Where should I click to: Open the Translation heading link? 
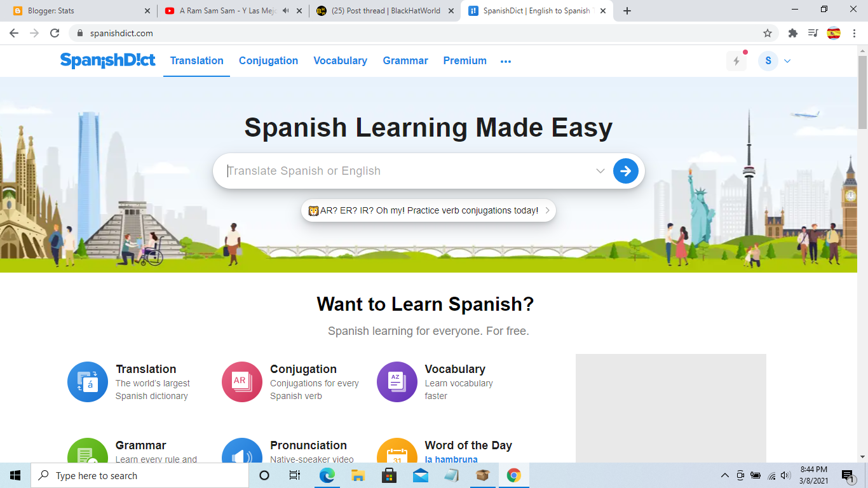pos(146,369)
